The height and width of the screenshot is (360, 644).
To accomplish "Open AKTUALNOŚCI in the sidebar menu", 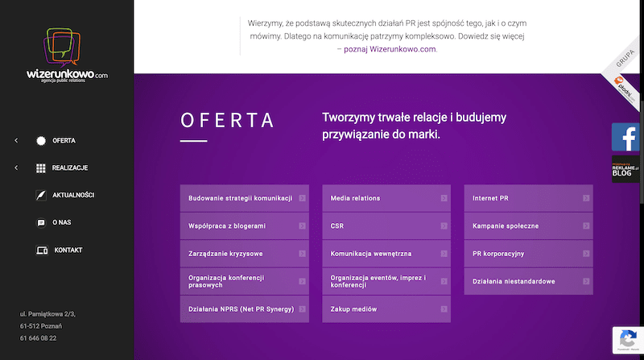I will tap(73, 196).
